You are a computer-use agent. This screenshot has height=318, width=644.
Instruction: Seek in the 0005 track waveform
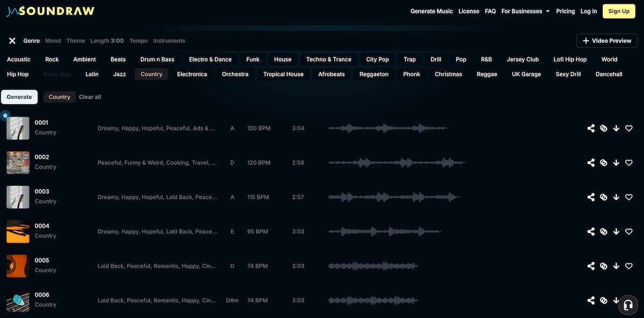(x=373, y=266)
